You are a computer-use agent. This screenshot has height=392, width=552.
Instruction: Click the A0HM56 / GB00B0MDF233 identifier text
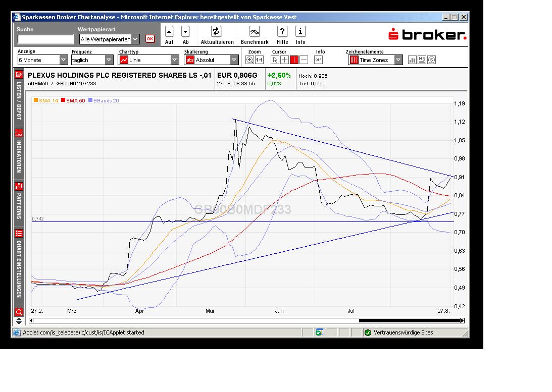tap(62, 84)
